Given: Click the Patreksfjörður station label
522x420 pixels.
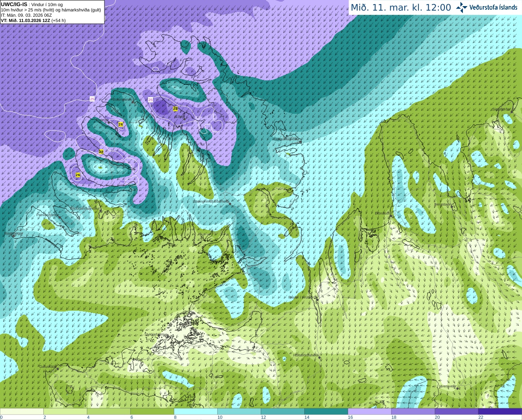Looking at the screenshot, I should pyautogui.click(x=48, y=214).
